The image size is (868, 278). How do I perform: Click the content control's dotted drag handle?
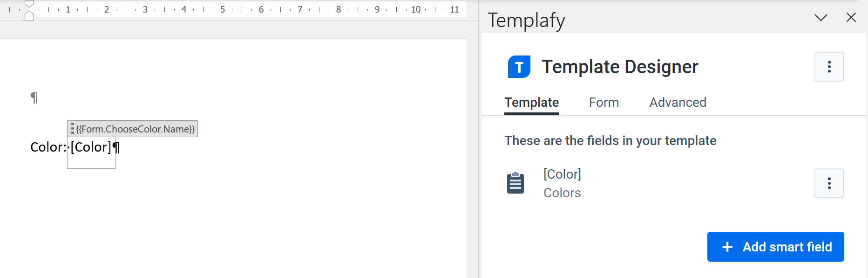(x=72, y=129)
